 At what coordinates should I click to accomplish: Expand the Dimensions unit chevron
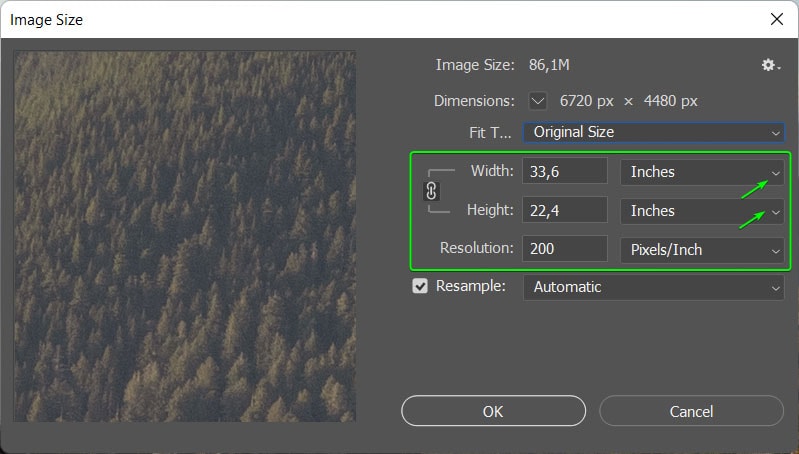538,101
